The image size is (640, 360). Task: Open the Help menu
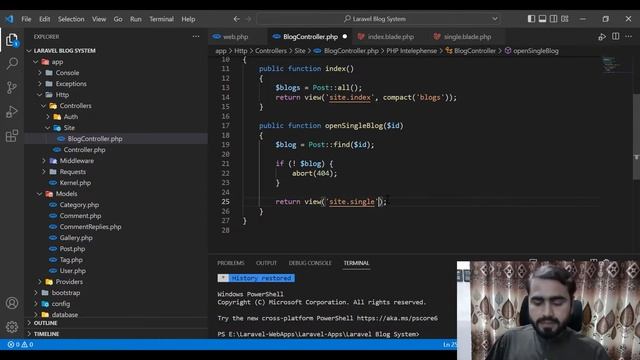click(188, 19)
